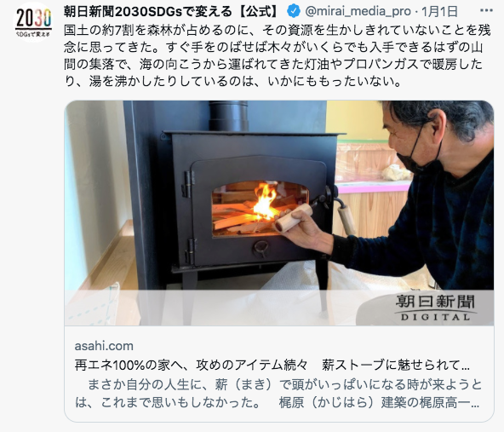504x432 pixels.
Task: Click the burning fire inside the stove image
Action: [x=265, y=201]
